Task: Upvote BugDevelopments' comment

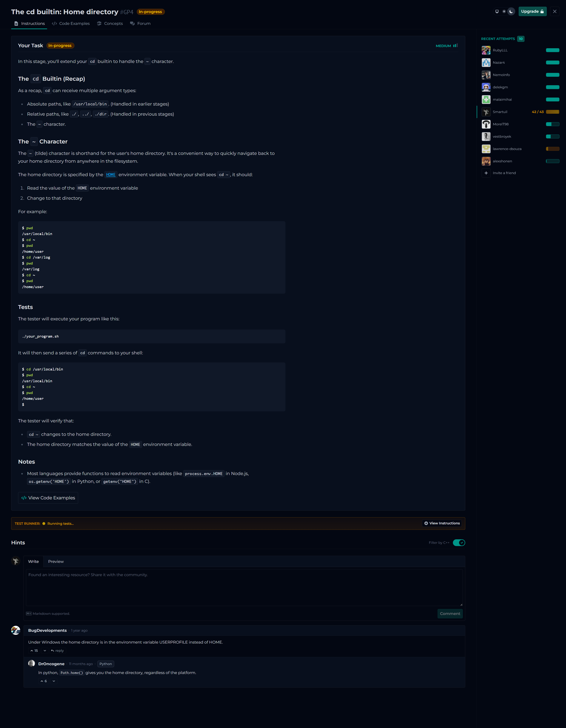Action: [x=34, y=651]
